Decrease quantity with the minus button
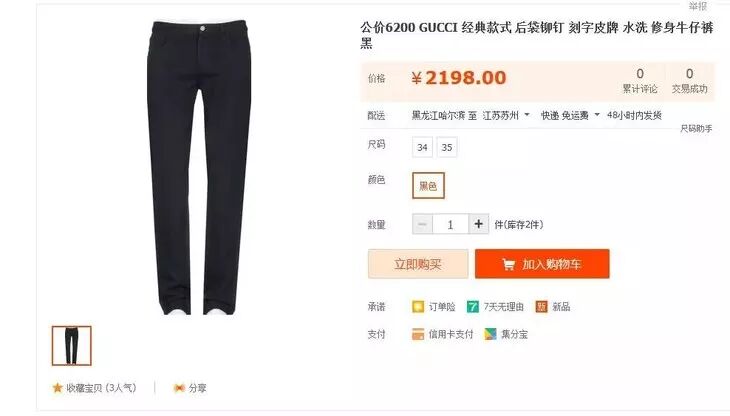This screenshot has height=416, width=730. click(x=422, y=224)
